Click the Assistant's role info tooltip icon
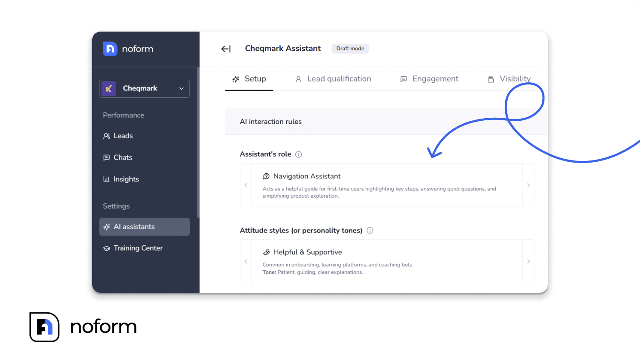 click(298, 154)
